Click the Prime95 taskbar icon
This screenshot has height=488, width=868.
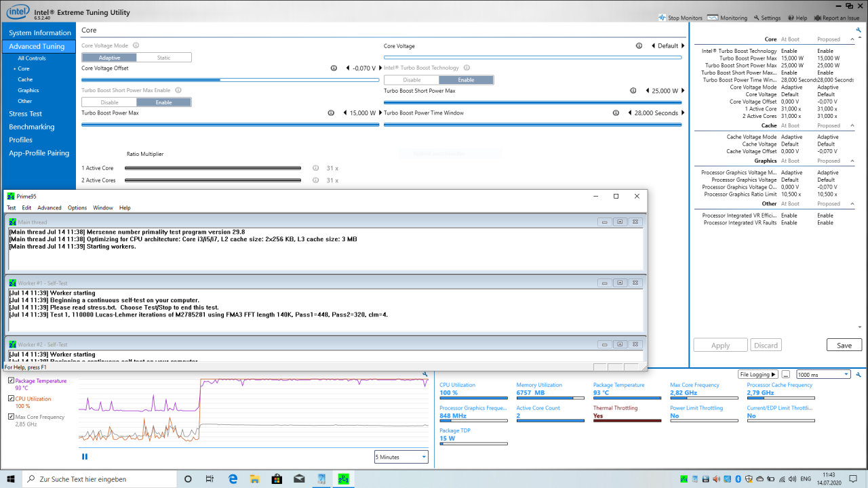click(343, 479)
